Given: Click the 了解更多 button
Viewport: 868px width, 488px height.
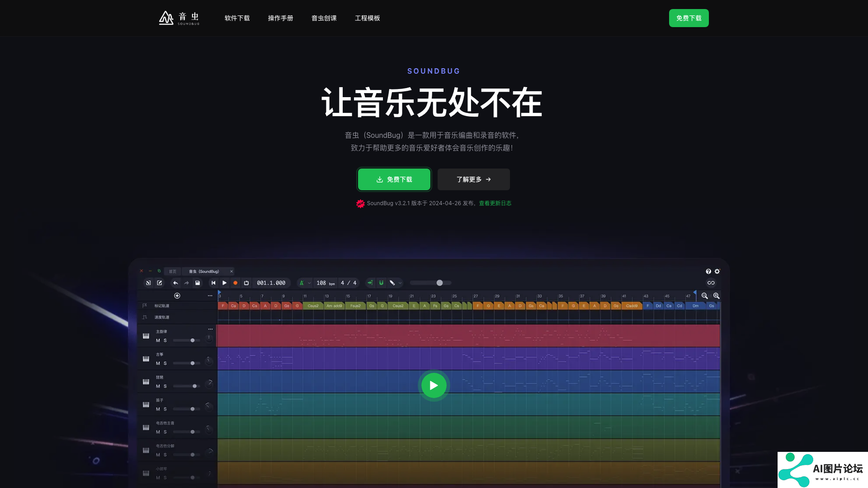Looking at the screenshot, I should (x=473, y=179).
